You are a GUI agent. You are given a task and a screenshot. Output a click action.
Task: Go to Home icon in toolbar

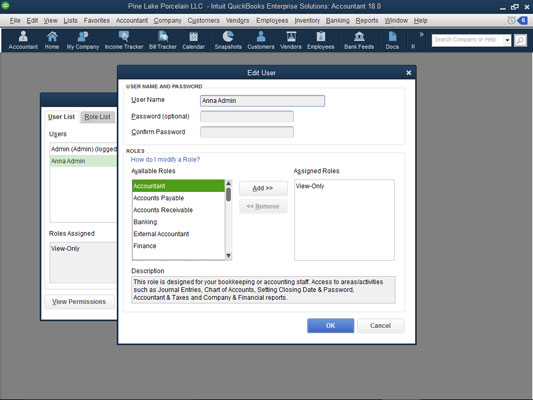click(52, 40)
